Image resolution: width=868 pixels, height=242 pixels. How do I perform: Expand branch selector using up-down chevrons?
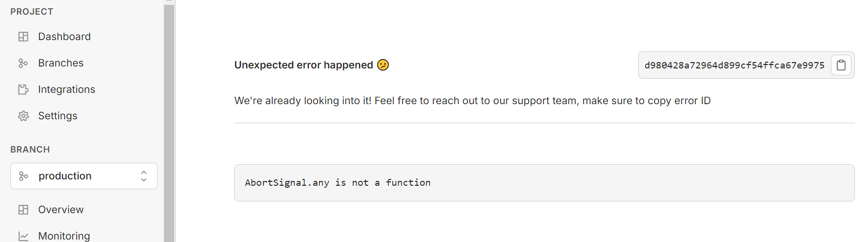(x=144, y=176)
